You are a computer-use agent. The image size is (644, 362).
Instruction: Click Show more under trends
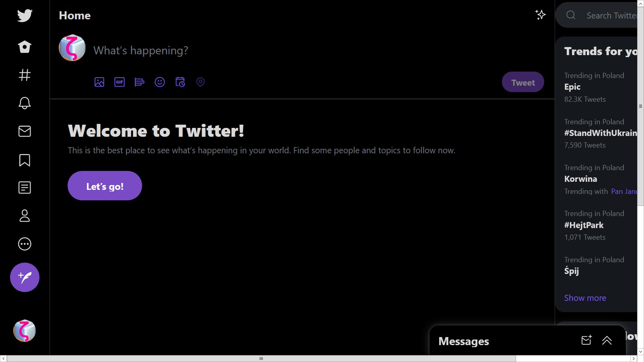point(585,298)
